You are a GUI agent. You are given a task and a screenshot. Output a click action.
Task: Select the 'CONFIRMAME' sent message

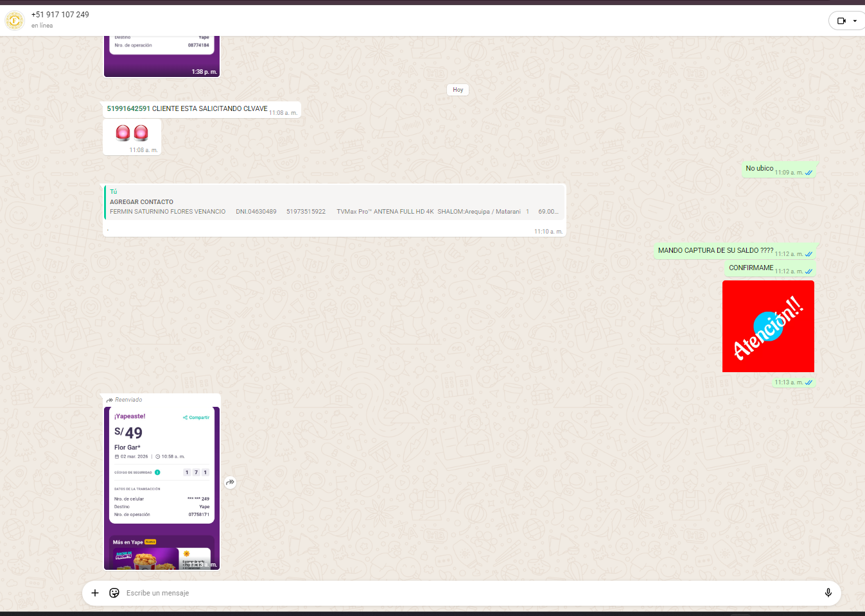pos(751,268)
